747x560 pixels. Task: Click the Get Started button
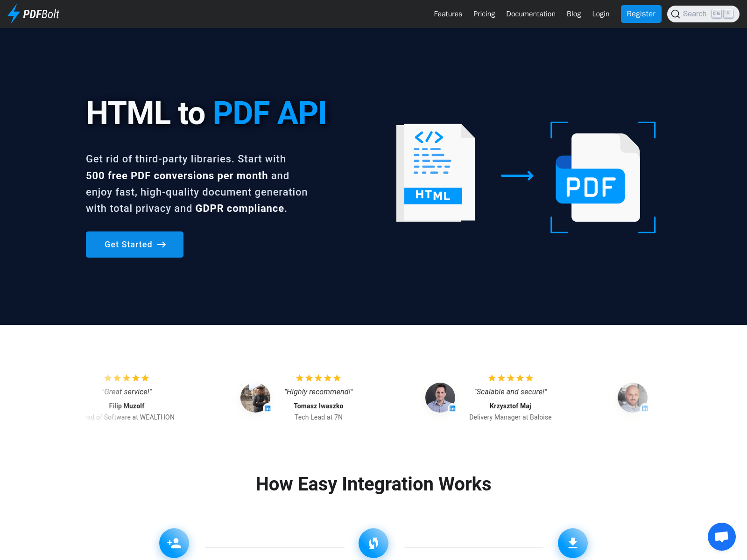coord(134,244)
